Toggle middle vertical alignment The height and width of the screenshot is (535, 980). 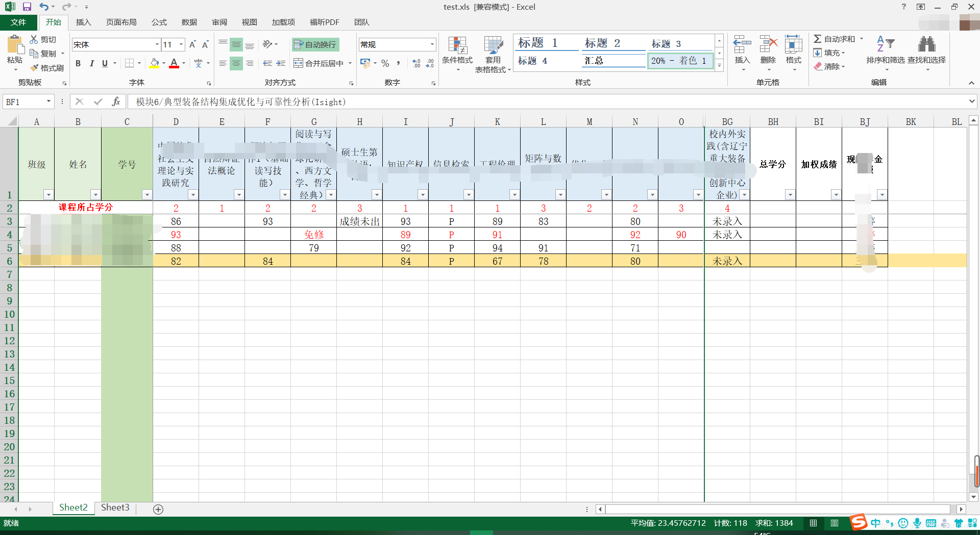coord(236,45)
